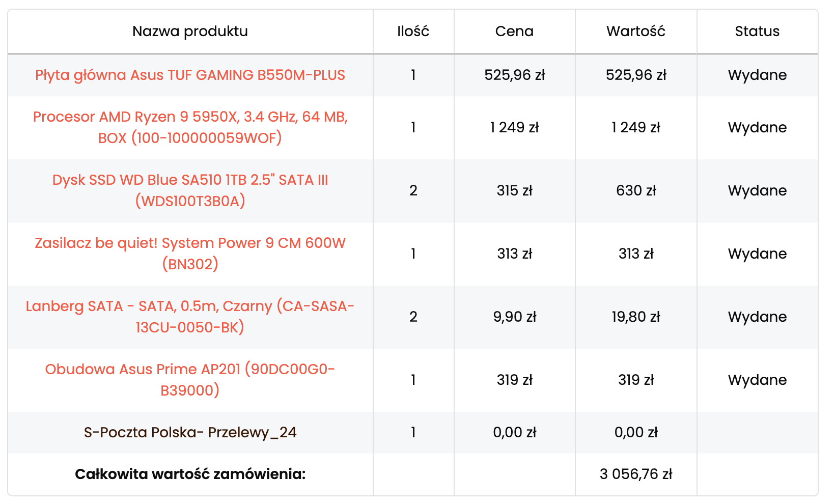Select the Cena column header
The width and height of the screenshot is (835, 504).
(x=514, y=31)
